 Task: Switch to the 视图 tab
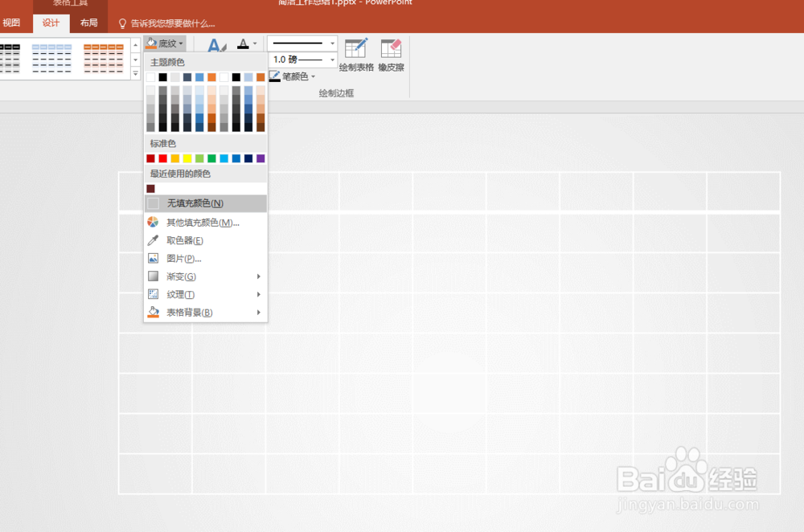[11, 23]
